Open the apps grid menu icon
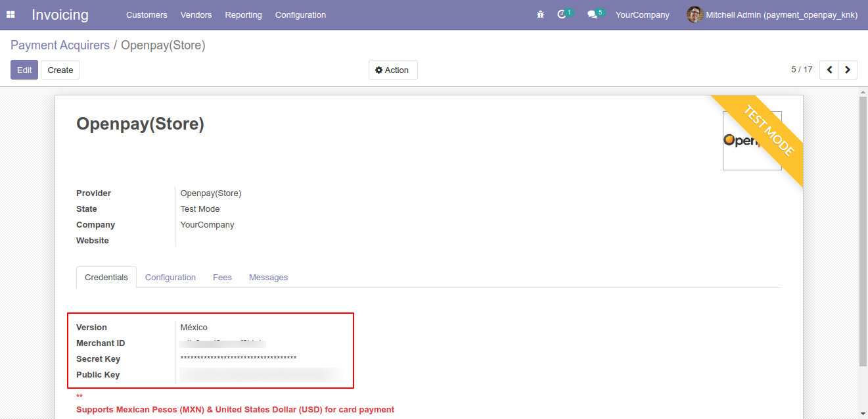The width and height of the screenshot is (868, 419). click(x=11, y=14)
